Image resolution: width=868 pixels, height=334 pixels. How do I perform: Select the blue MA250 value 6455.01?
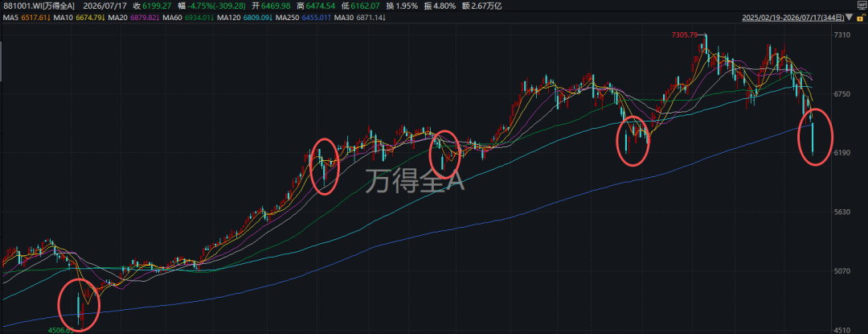coord(313,19)
